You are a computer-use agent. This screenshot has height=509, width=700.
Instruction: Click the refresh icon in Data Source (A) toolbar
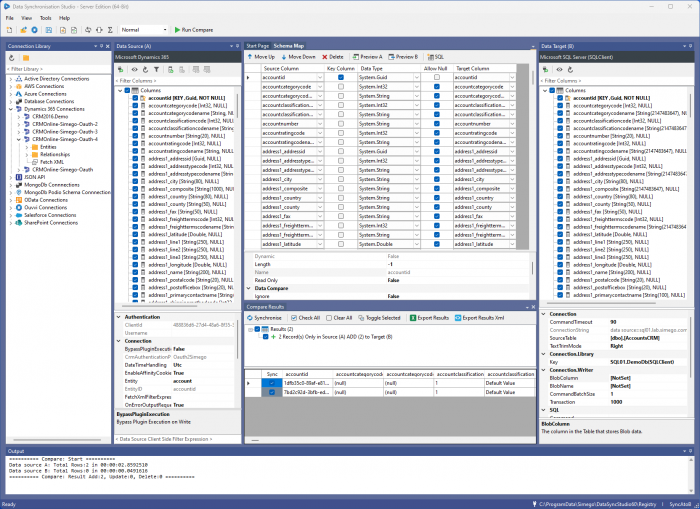tap(146, 70)
